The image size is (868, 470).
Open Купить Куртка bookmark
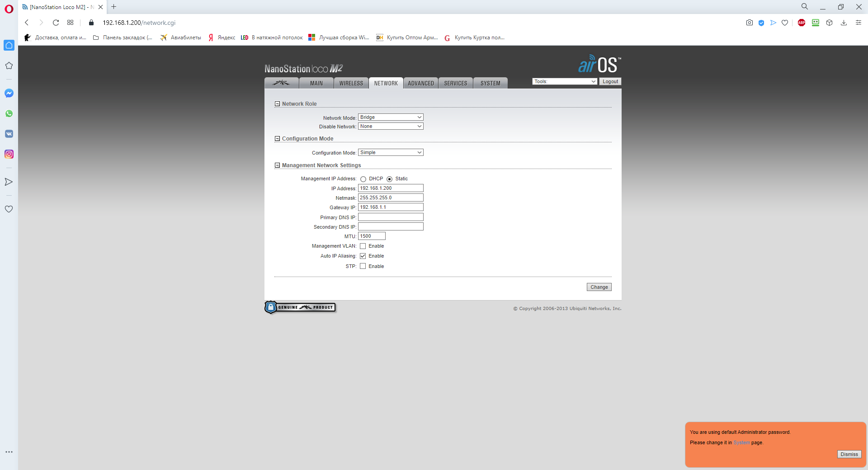pyautogui.click(x=475, y=38)
